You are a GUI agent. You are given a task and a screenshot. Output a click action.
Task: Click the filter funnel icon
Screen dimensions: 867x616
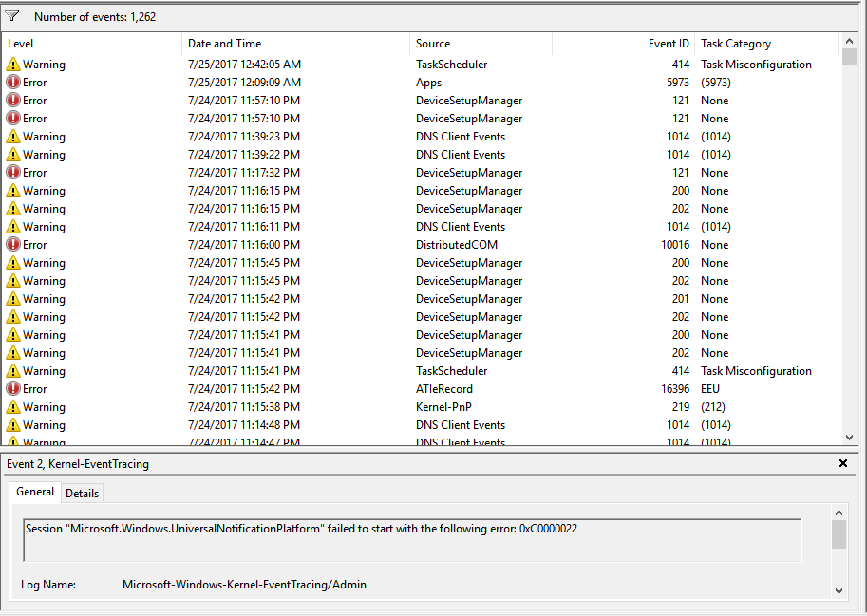pyautogui.click(x=12, y=16)
